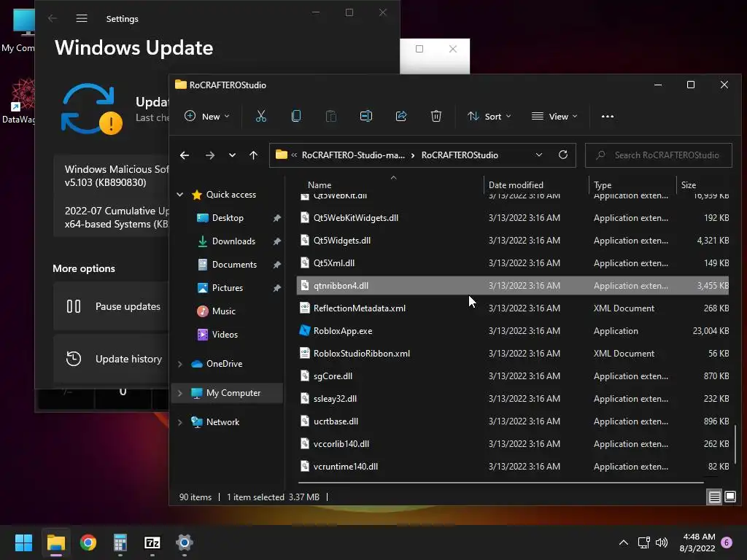Switch to details view layout icon

tap(715, 497)
